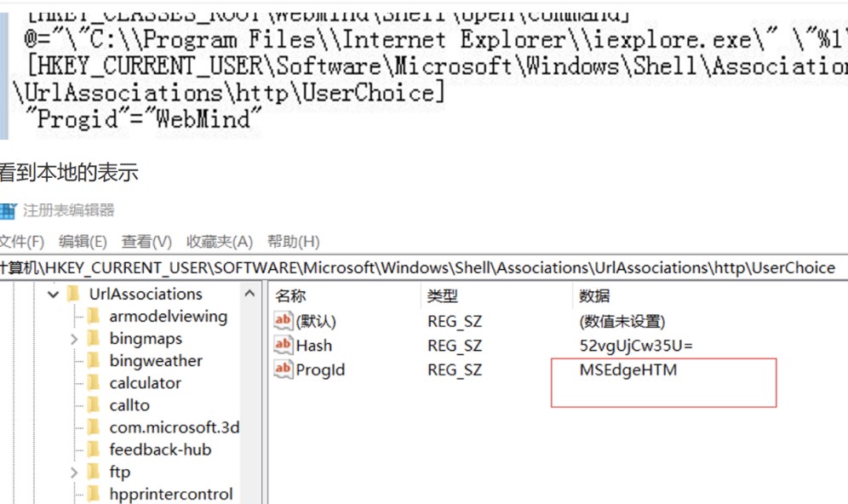This screenshot has width=848, height=504.
Task: Click the Registry Editor app icon
Action: point(8,210)
